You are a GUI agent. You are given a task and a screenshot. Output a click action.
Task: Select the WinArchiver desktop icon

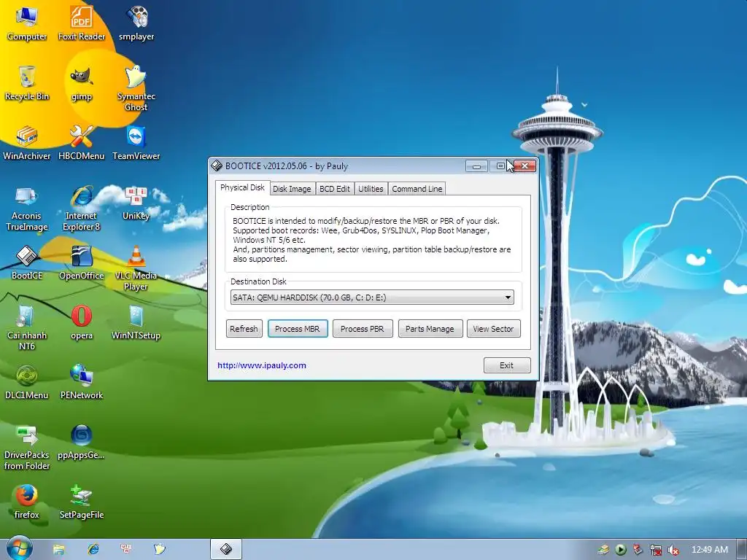[x=27, y=143]
